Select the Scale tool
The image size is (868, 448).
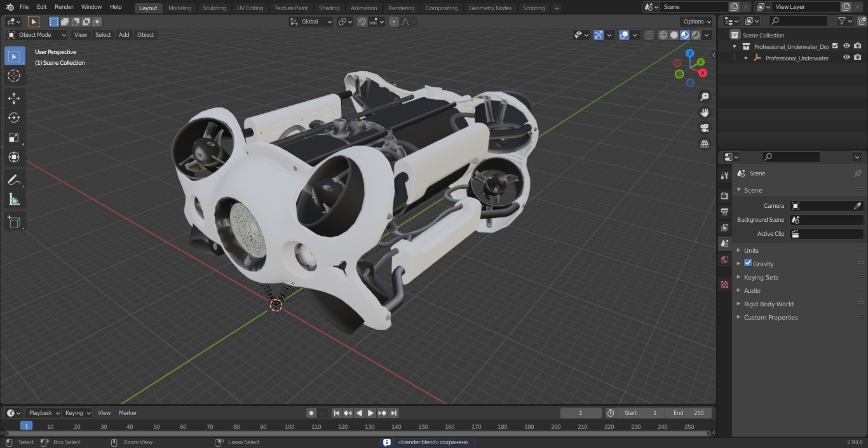pos(14,137)
